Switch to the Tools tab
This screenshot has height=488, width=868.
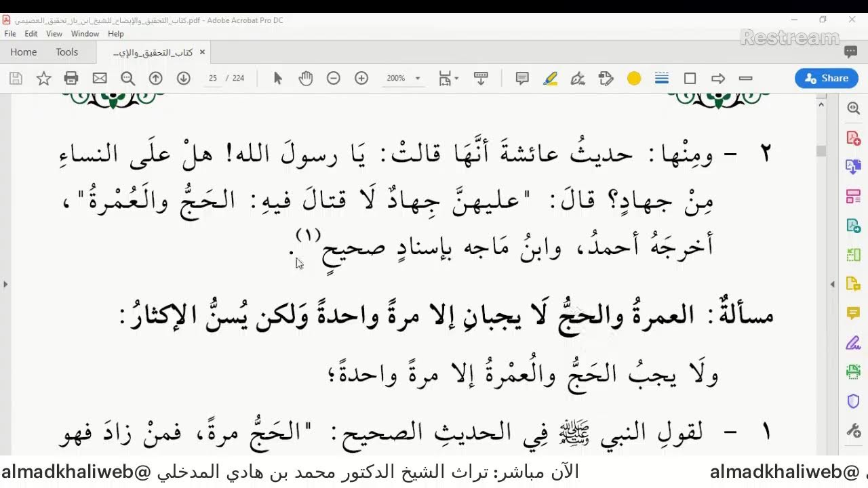pyautogui.click(x=67, y=52)
